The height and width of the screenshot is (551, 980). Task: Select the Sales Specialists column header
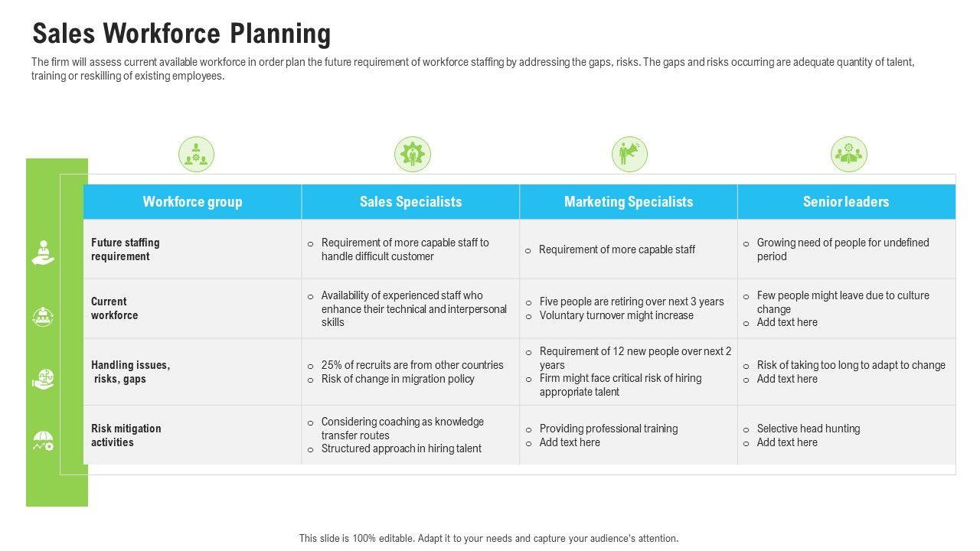[410, 202]
